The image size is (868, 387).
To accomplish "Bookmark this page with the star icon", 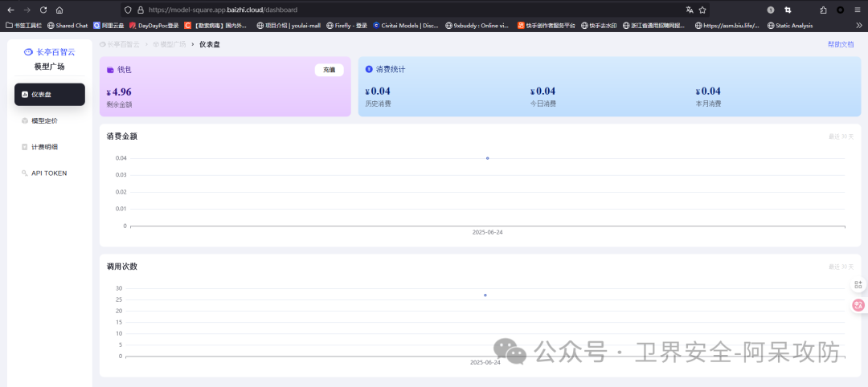I will [702, 10].
